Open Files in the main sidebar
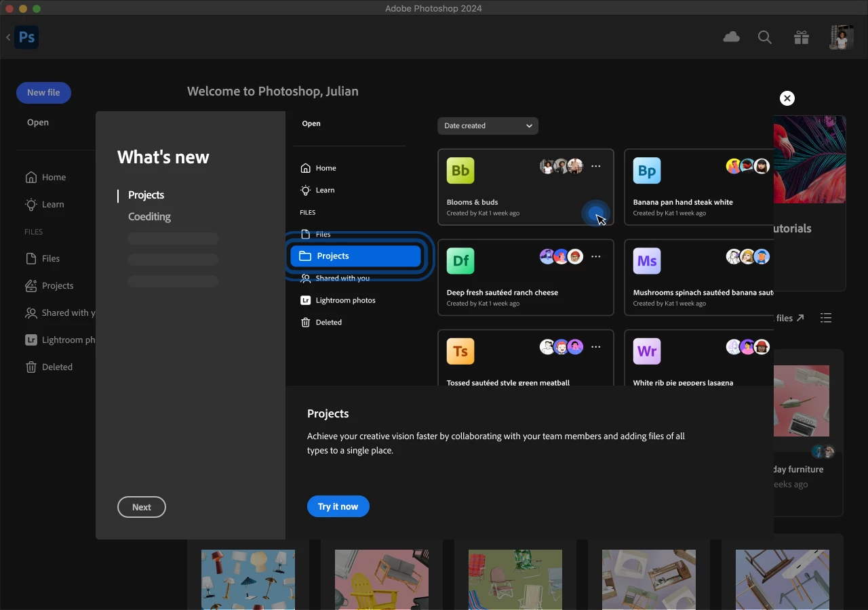 [x=43, y=258]
